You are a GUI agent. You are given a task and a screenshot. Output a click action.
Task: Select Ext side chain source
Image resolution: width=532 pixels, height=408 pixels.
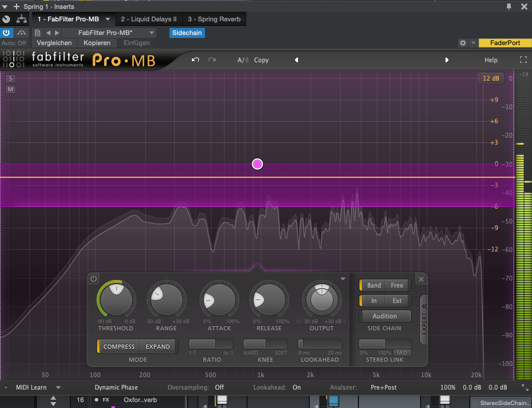click(x=397, y=301)
